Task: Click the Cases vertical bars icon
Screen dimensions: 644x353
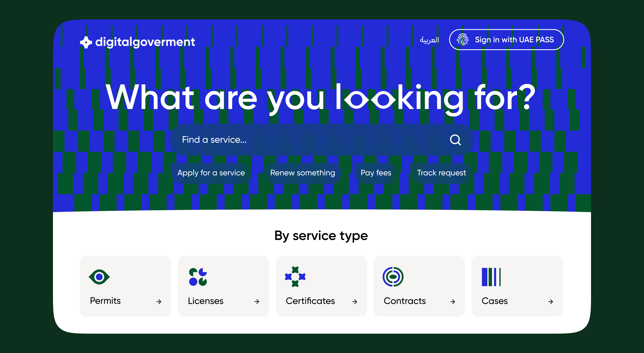Action: pos(491,277)
